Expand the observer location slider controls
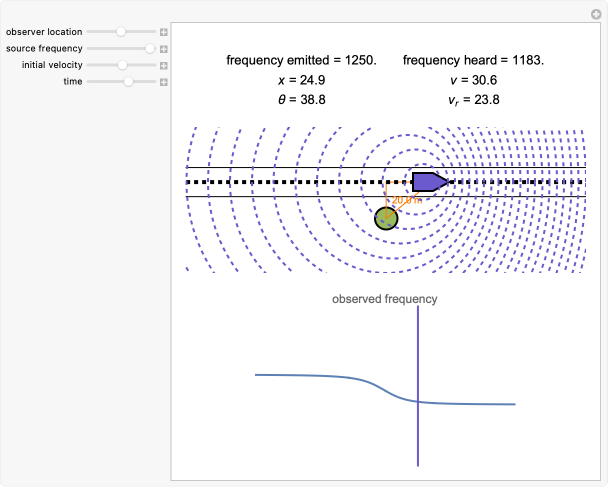Screen dimensions: 608x488 (x=164, y=32)
